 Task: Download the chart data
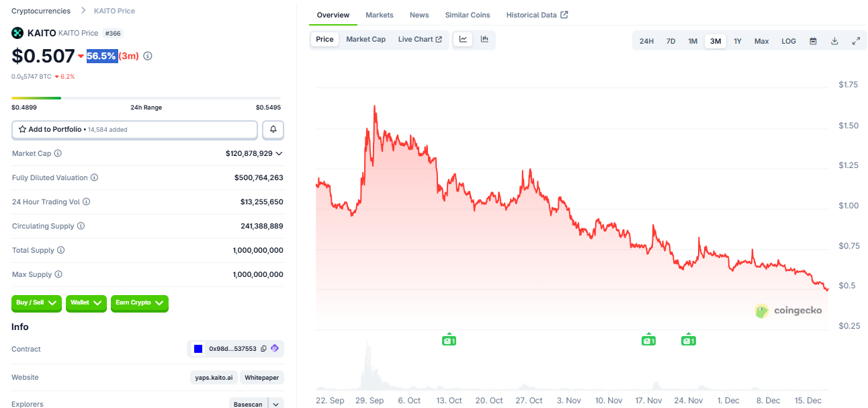click(x=834, y=41)
